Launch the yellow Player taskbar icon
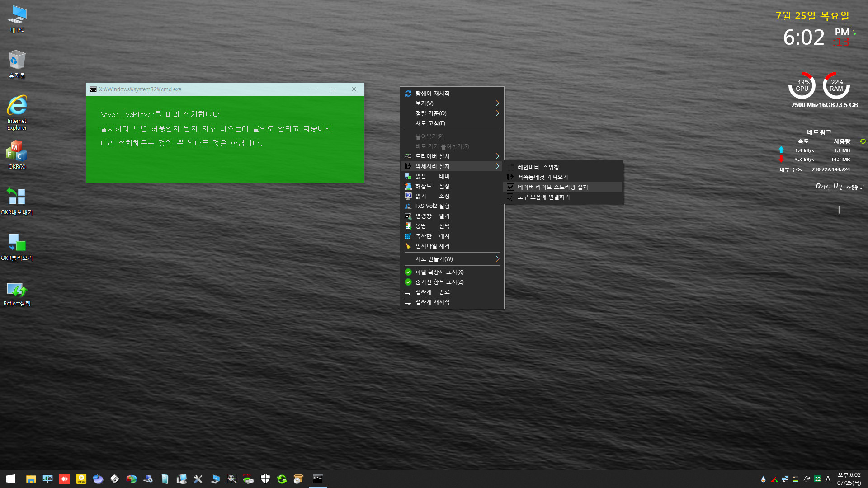 click(x=81, y=479)
